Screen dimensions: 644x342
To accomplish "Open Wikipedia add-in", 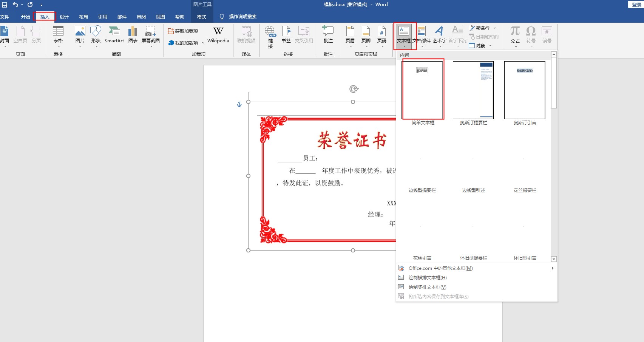I will point(218,35).
